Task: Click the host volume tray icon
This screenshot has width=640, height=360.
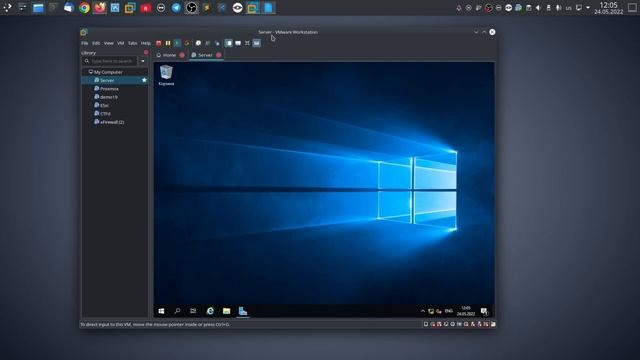Action: coord(538,8)
